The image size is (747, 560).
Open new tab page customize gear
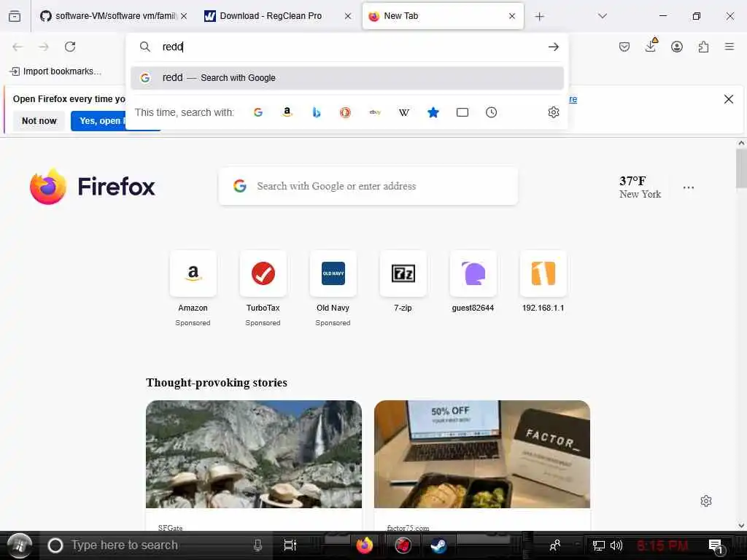point(706,501)
